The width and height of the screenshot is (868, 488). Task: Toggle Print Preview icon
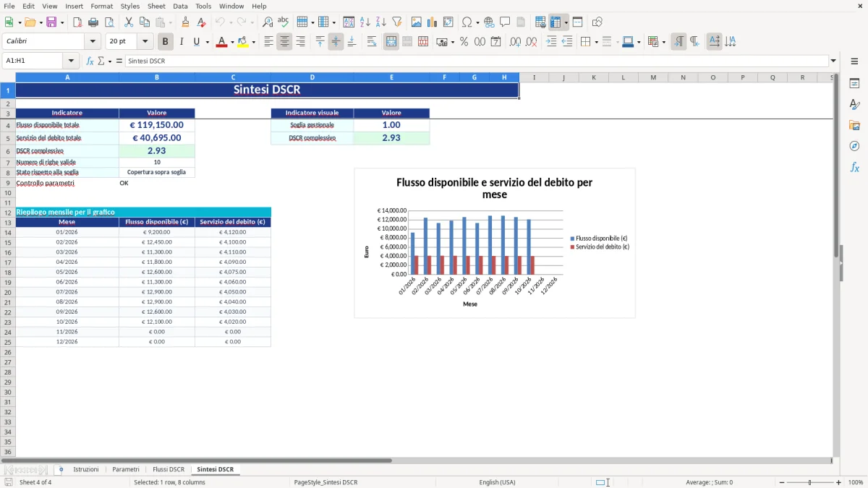(109, 22)
